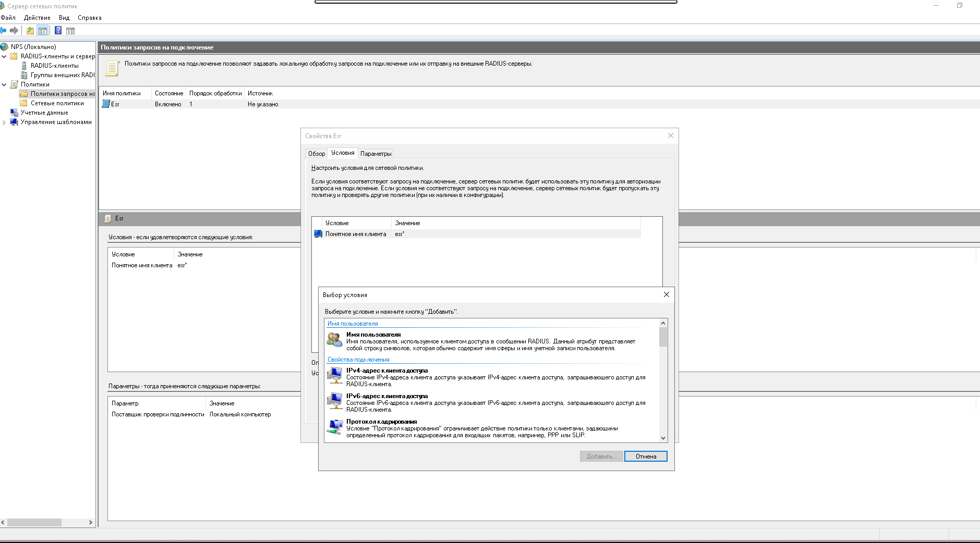This screenshot has height=543, width=980.
Task: Click the IPv4-адрес клиента доступа computer icon
Action: tap(334, 375)
